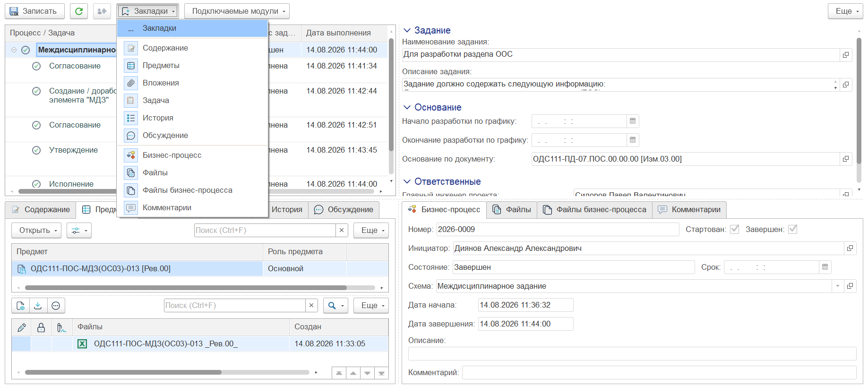Screen dimensions: 868x386
Task: Click the pencil column header icon in files table
Action: pyautogui.click(x=22, y=327)
